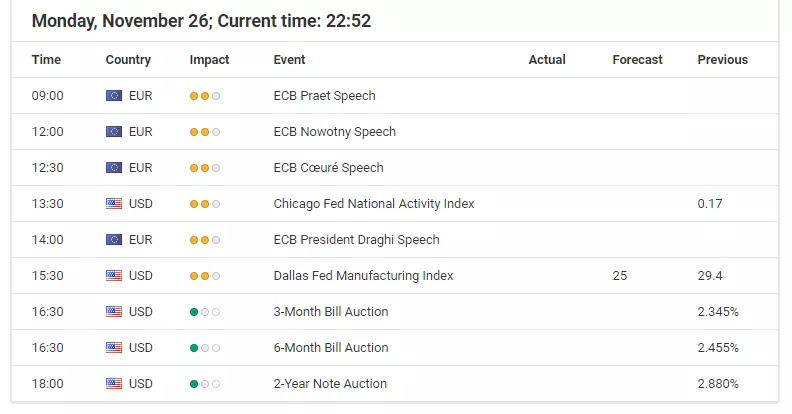Click the 14:00 time cell

pyautogui.click(x=47, y=240)
